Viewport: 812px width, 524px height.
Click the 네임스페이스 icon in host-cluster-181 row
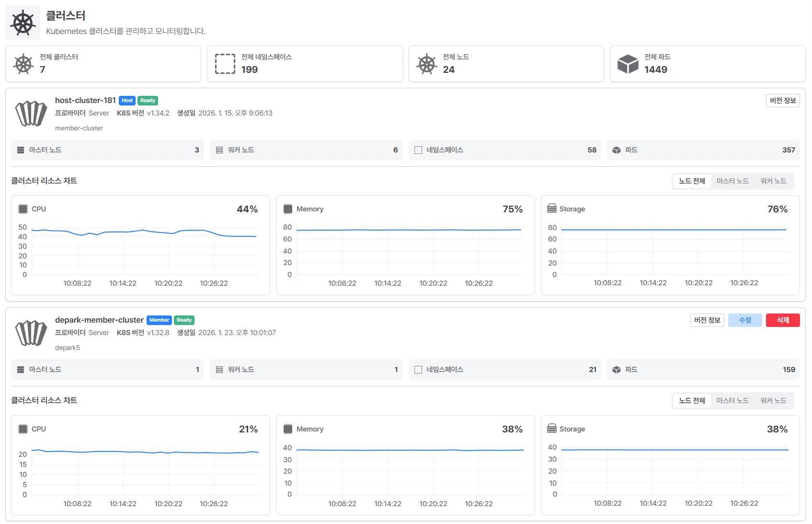tap(418, 150)
